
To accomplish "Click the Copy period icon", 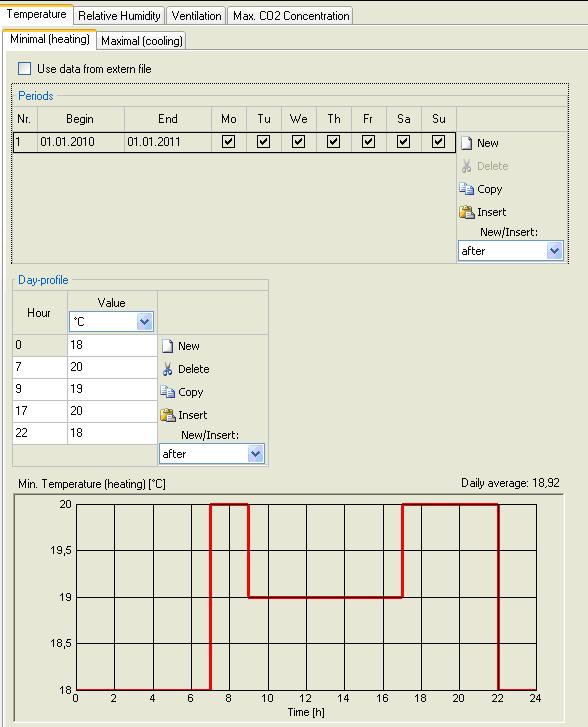I will pyautogui.click(x=467, y=189).
